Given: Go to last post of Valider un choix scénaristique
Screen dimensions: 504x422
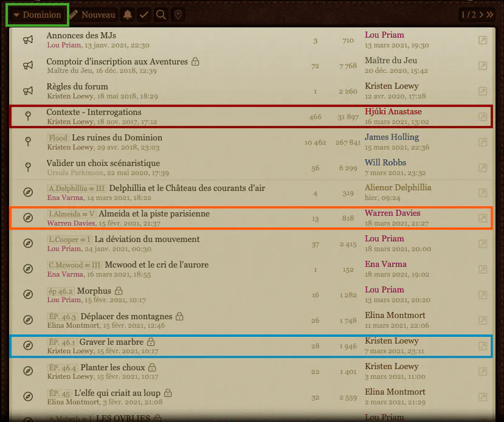Looking at the screenshot, I should click(x=483, y=168).
